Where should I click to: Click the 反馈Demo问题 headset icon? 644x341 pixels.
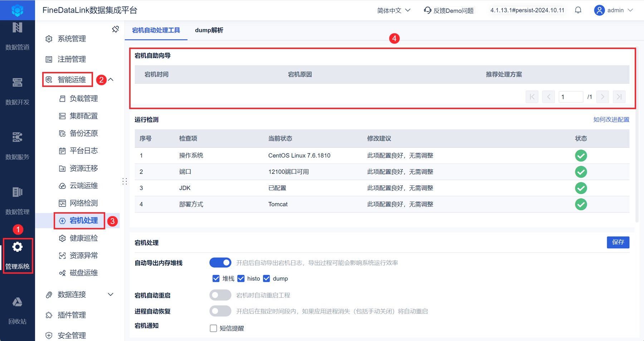[428, 10]
